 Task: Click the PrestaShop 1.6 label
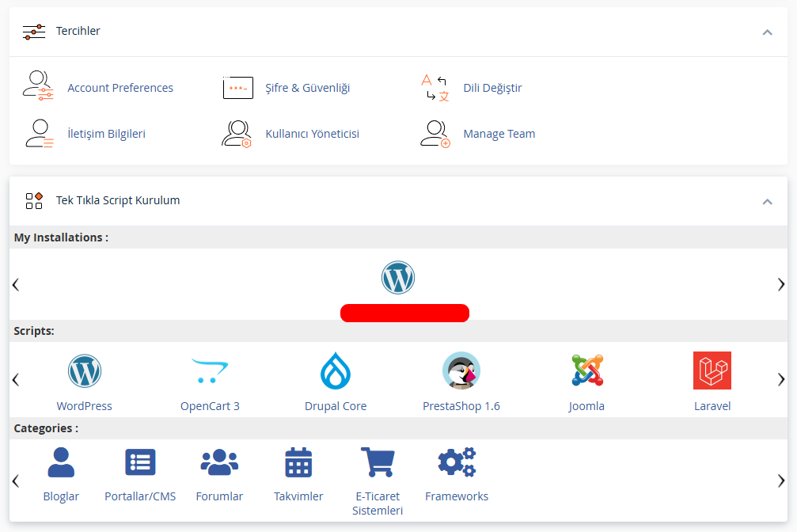pyautogui.click(x=461, y=406)
